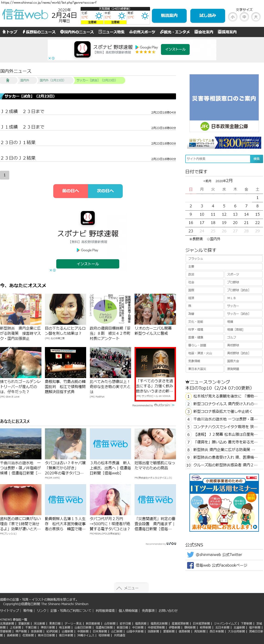Click the 購読案内 button
The height and width of the screenshot is (644, 264).
[169, 16]
